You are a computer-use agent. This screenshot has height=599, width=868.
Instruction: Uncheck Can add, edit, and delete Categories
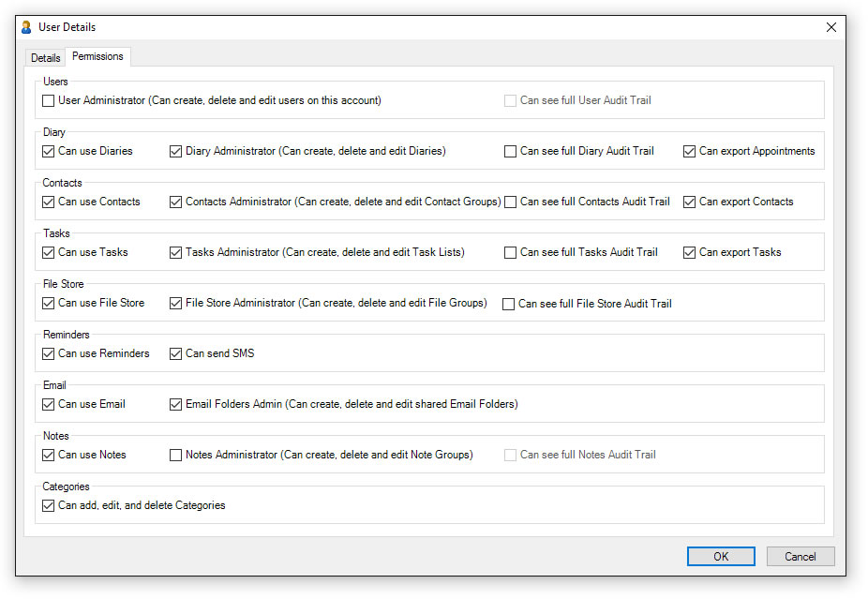point(49,505)
